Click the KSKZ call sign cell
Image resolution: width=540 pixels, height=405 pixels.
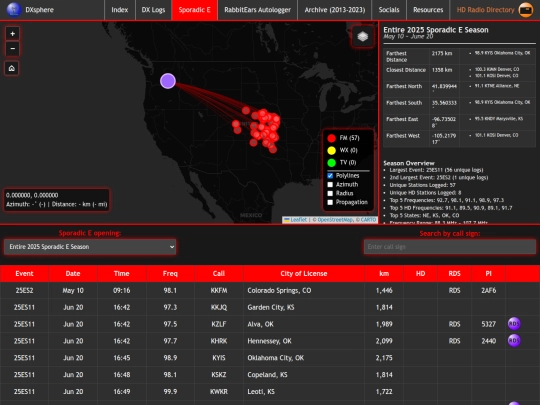pos(219,375)
